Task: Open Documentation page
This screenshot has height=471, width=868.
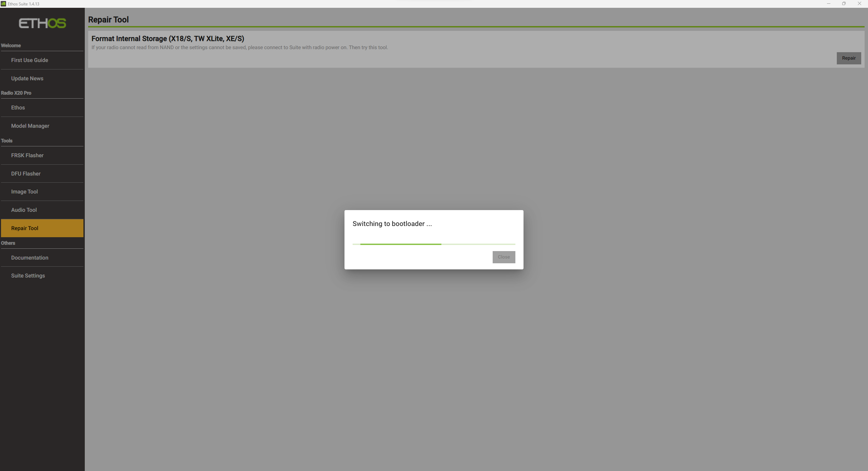Action: point(30,258)
